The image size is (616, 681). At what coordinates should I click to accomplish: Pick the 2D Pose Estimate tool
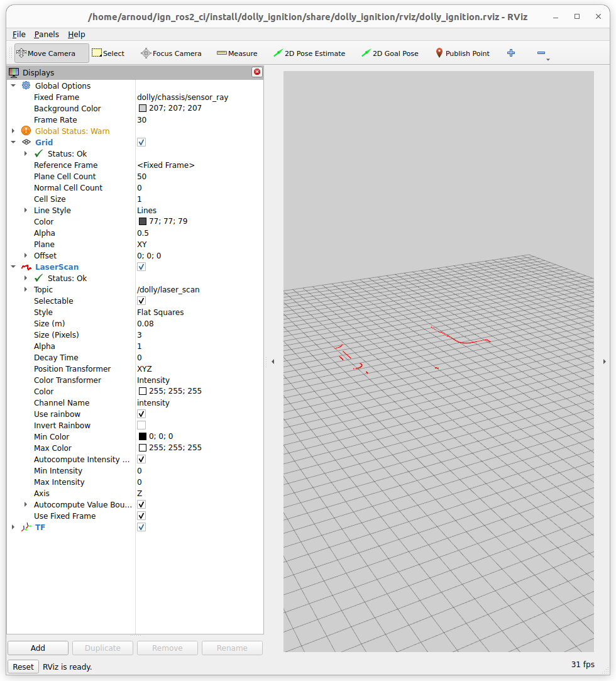309,53
